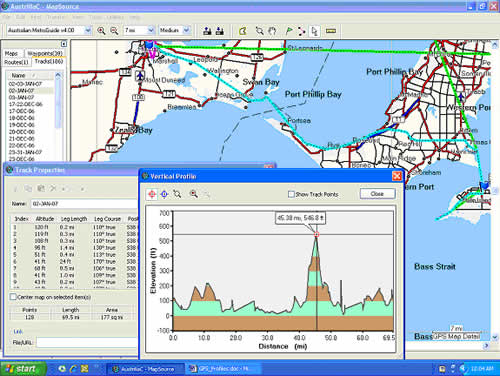Click the File/URL input field
The image size is (500, 376).
(x=87, y=342)
